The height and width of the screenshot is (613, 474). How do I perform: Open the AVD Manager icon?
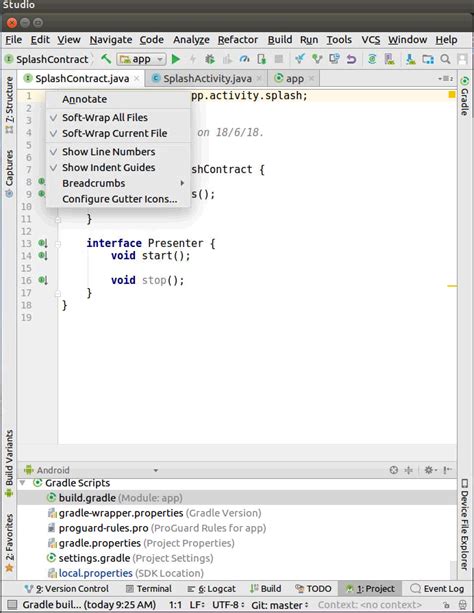(x=389, y=59)
